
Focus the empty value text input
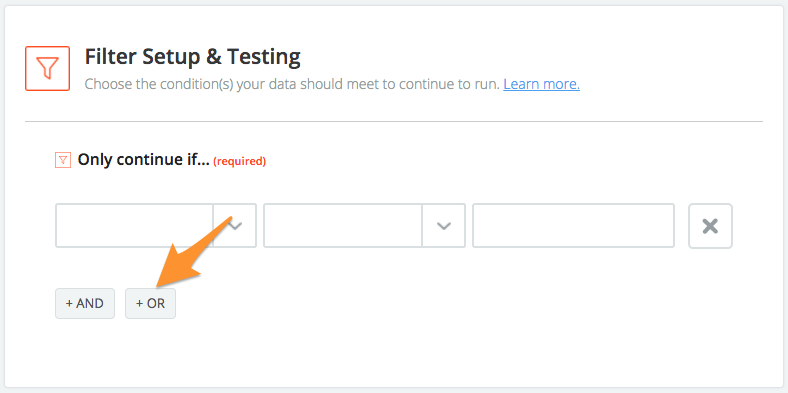[573, 226]
